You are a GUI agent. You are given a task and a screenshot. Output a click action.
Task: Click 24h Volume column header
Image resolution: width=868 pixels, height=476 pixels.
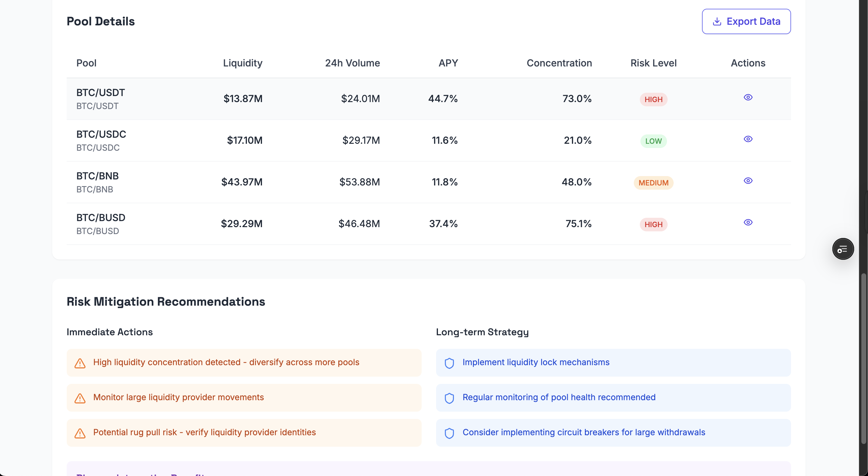352,63
